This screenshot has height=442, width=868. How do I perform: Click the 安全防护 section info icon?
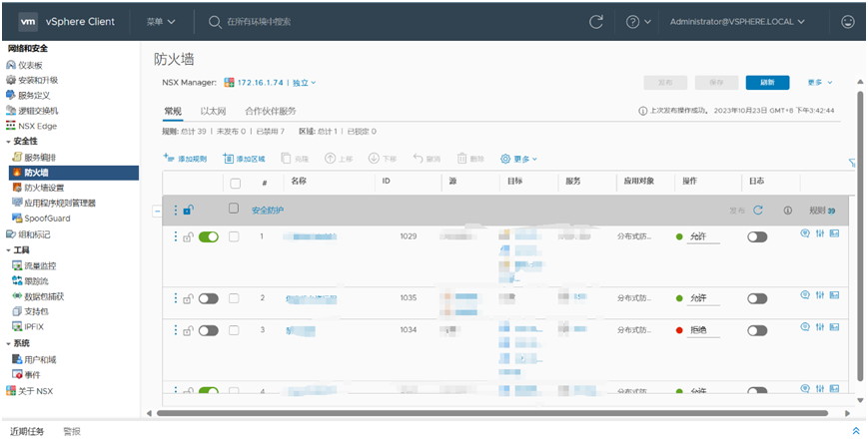787,211
